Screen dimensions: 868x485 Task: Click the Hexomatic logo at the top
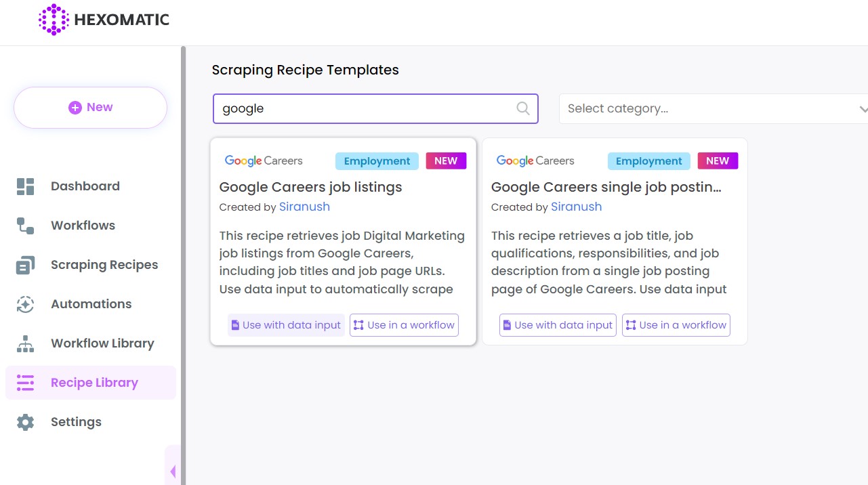103,20
